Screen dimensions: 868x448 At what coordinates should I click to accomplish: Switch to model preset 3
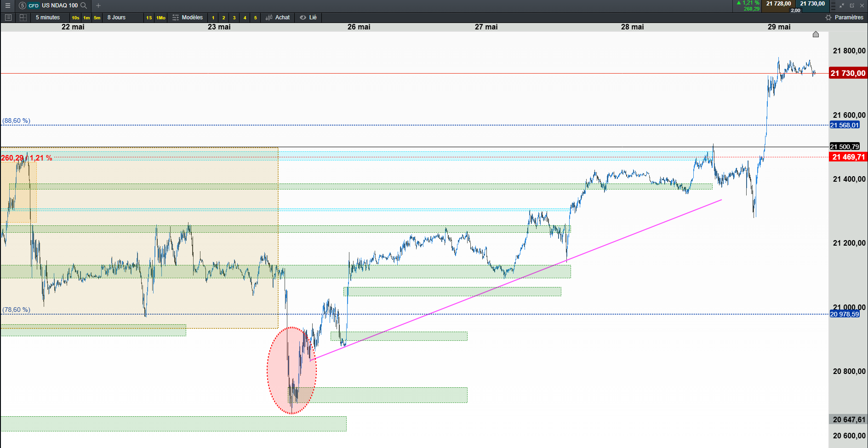[234, 17]
